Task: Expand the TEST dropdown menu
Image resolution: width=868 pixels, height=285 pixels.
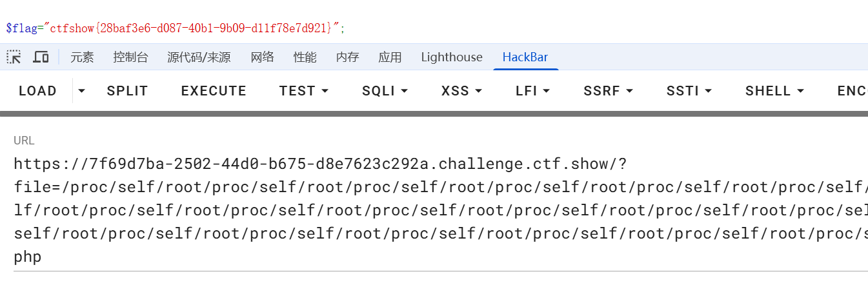Action: click(304, 91)
